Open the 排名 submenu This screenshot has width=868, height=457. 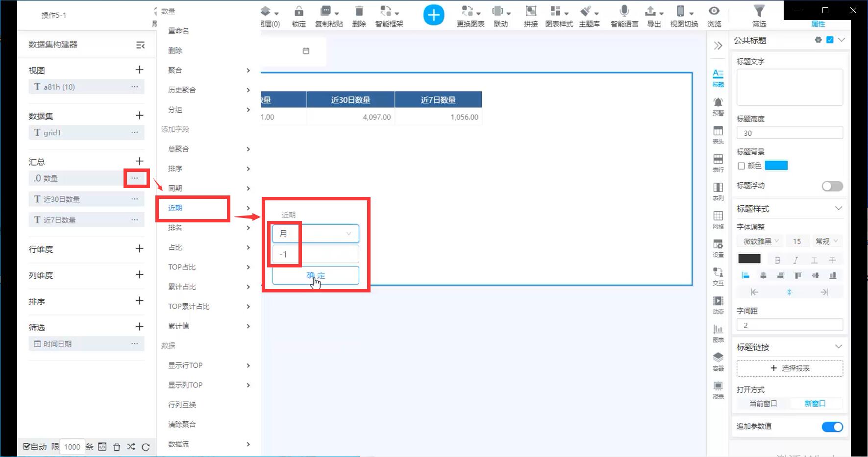click(x=208, y=228)
